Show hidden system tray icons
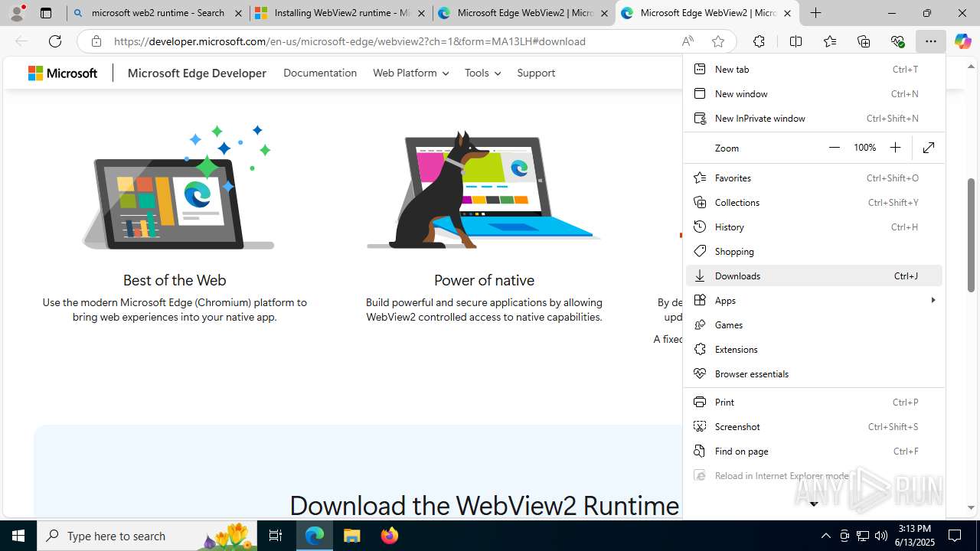980x551 pixels. tap(825, 536)
